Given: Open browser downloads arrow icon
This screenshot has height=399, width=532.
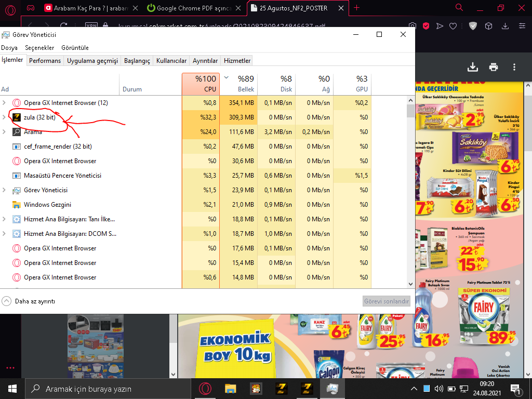Looking at the screenshot, I should pyautogui.click(x=505, y=26).
